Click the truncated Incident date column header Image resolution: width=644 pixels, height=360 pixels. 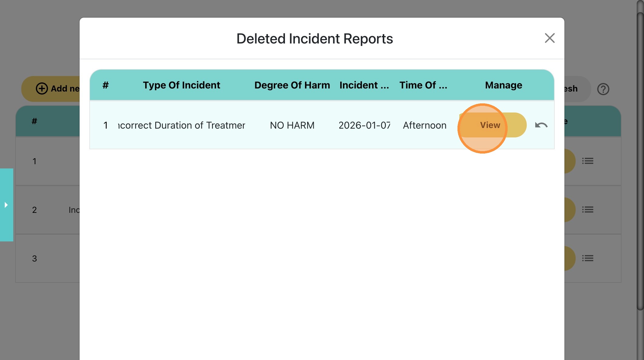(x=364, y=85)
